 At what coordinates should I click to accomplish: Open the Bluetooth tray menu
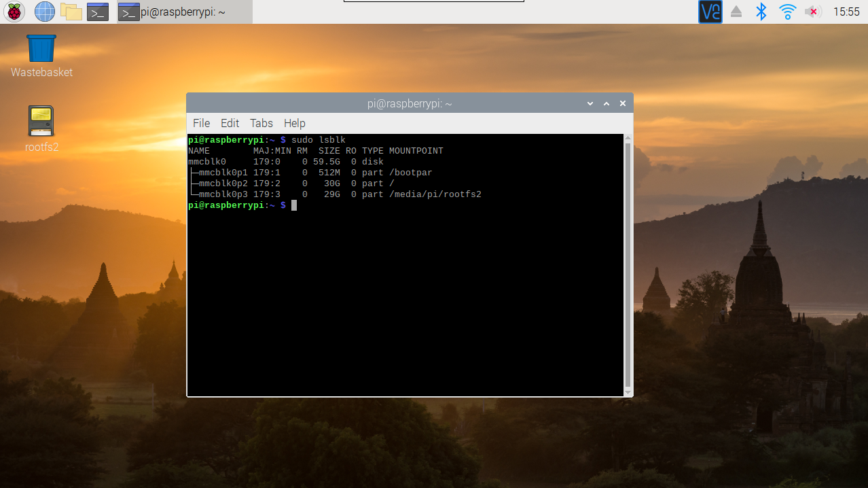pos(761,12)
